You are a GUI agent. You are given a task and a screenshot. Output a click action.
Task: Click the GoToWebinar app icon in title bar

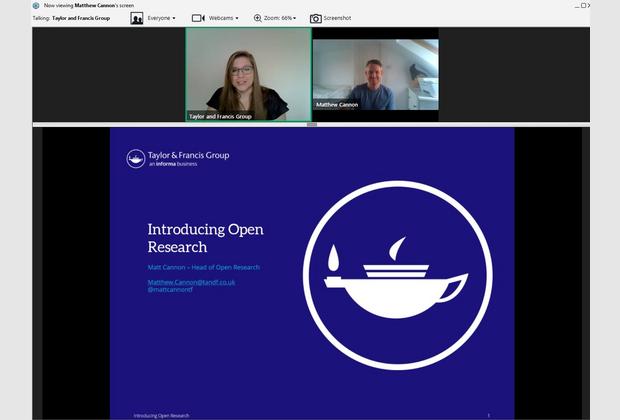[x=36, y=6]
